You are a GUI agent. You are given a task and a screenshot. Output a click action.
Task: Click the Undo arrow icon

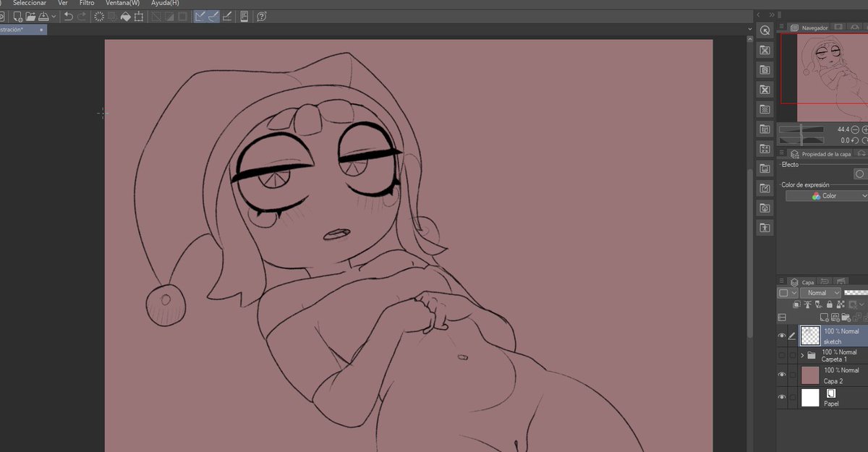pyautogui.click(x=69, y=17)
